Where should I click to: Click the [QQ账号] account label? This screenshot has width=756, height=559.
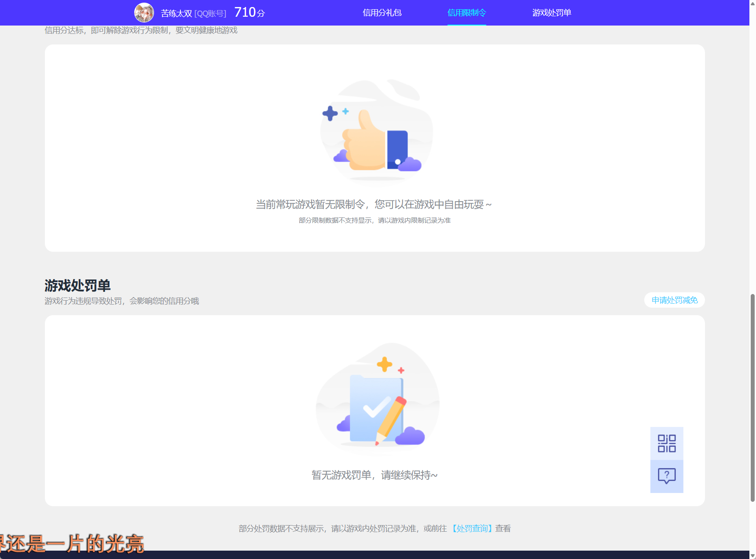pyautogui.click(x=210, y=14)
